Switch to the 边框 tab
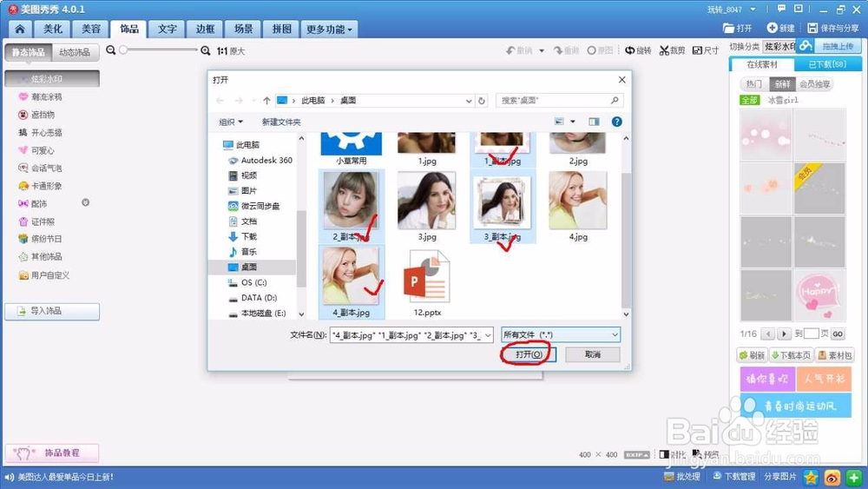 [205, 29]
